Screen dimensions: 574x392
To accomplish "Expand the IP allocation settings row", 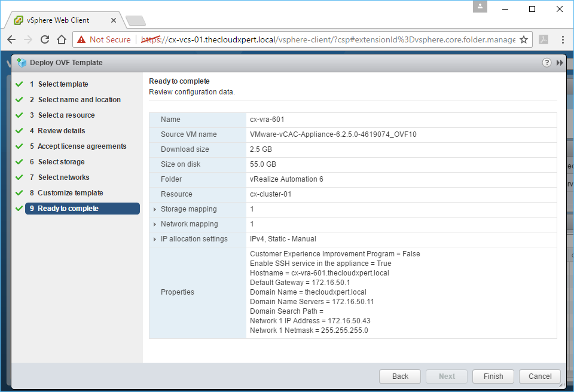I will (x=155, y=239).
